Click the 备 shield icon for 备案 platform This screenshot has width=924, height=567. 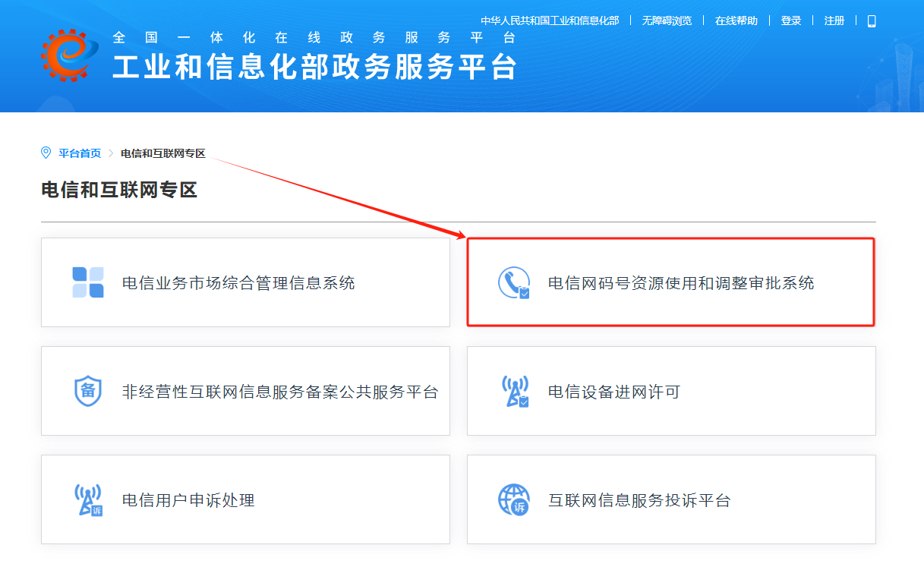coord(87,391)
